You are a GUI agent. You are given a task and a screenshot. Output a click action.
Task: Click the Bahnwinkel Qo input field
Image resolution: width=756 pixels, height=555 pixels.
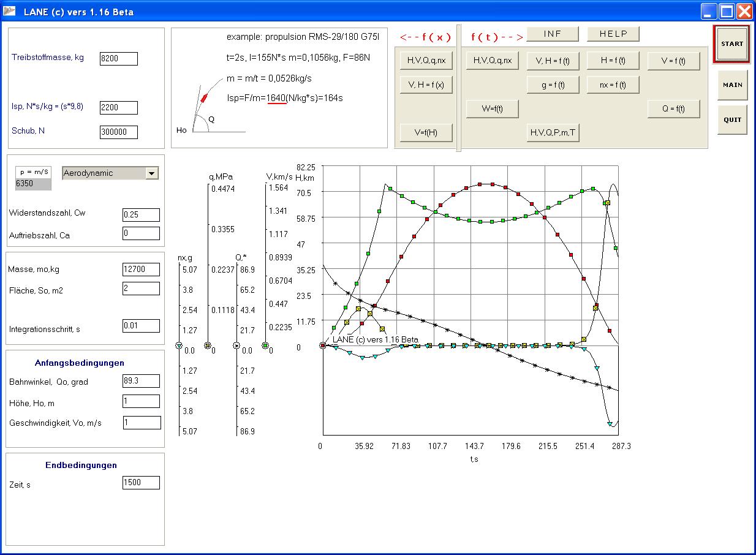[x=141, y=381]
